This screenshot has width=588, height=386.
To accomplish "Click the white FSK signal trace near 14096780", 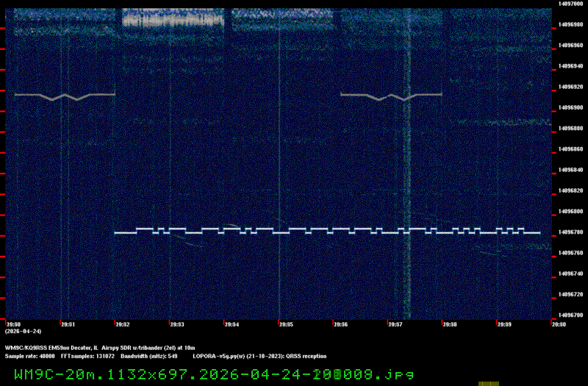I will pyautogui.click(x=327, y=231).
